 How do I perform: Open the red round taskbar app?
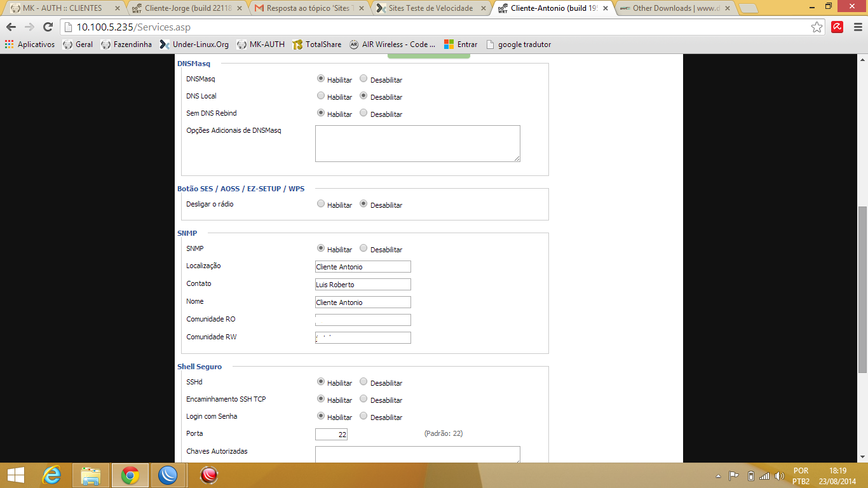(x=209, y=475)
